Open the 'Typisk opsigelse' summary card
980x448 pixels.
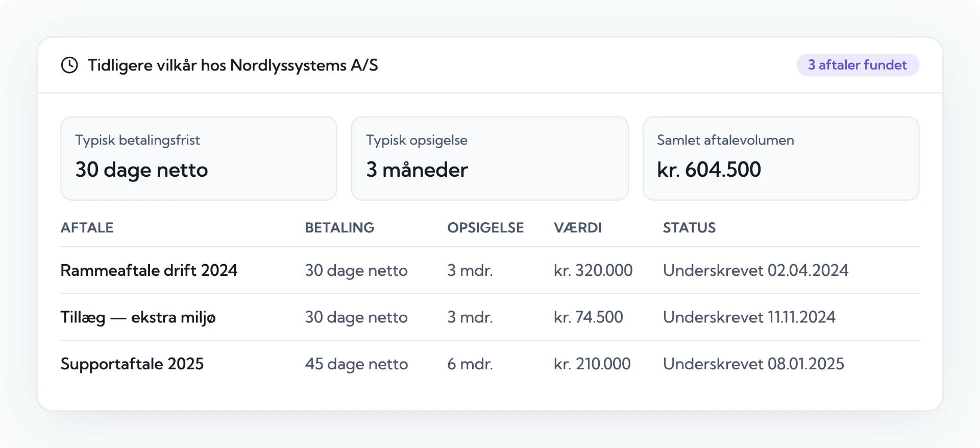coord(489,158)
